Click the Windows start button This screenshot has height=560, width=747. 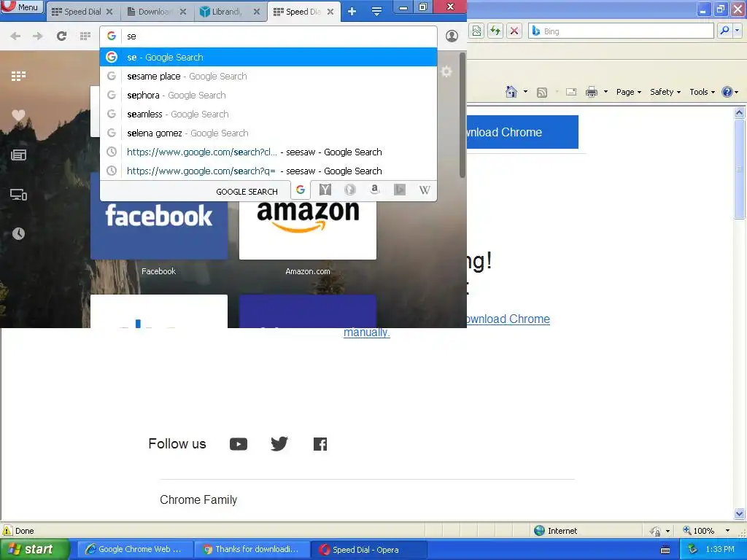[x=34, y=549]
